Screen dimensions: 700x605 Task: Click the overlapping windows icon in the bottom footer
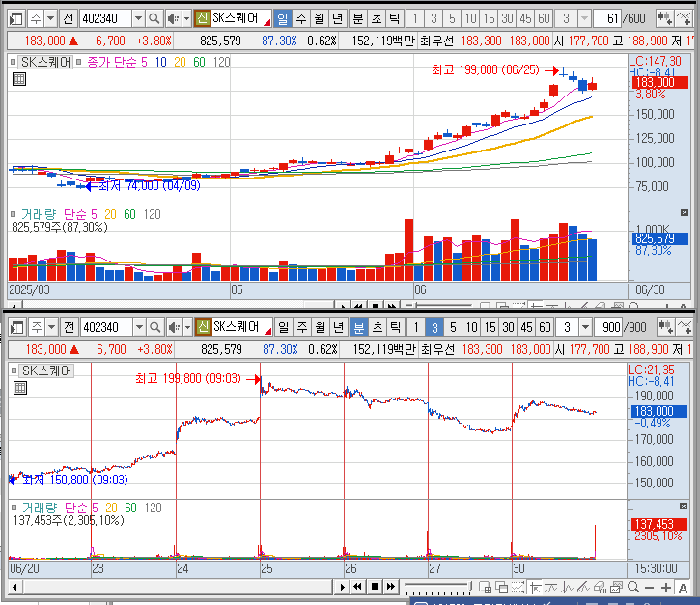tap(502, 588)
